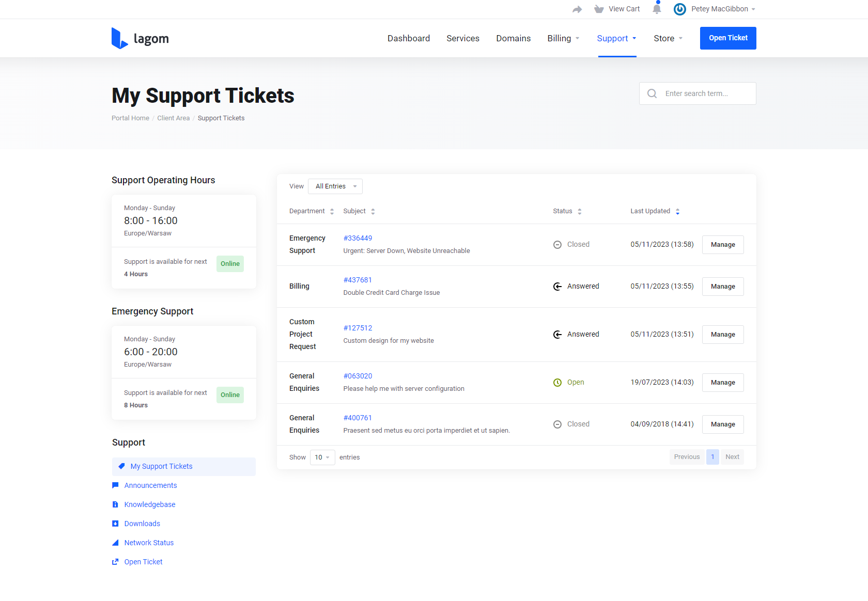This screenshot has width=868, height=601.
Task: Sort by Last Updated column arrows
Action: [677, 212]
